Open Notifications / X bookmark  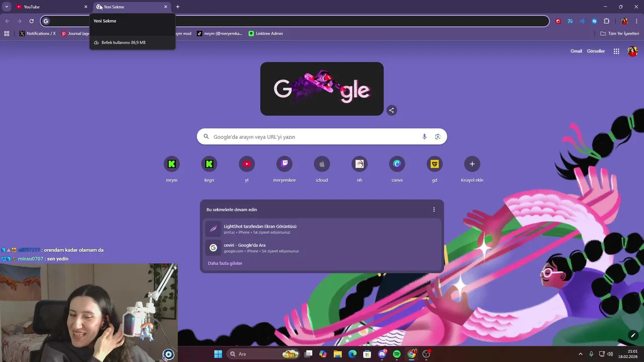point(37,34)
